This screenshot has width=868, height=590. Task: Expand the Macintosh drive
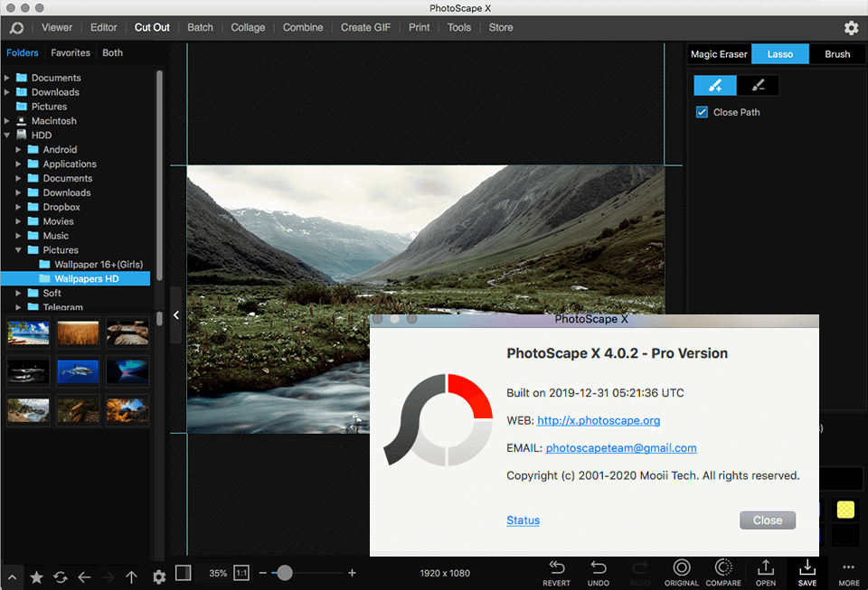[6, 120]
